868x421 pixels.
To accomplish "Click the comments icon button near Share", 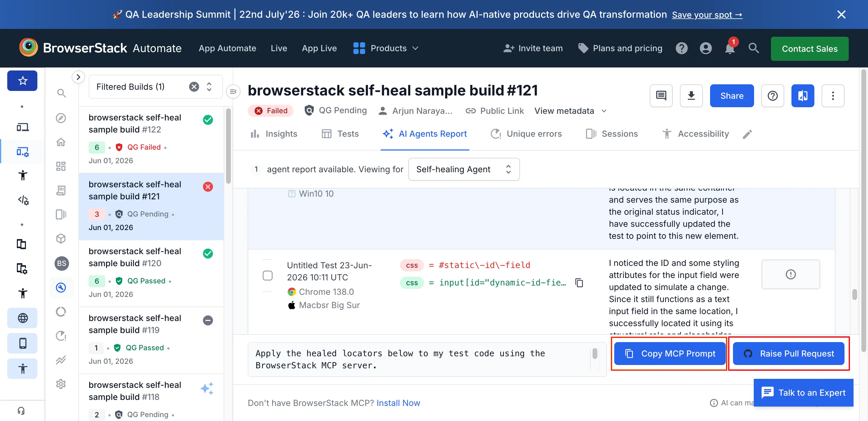I will click(x=661, y=96).
